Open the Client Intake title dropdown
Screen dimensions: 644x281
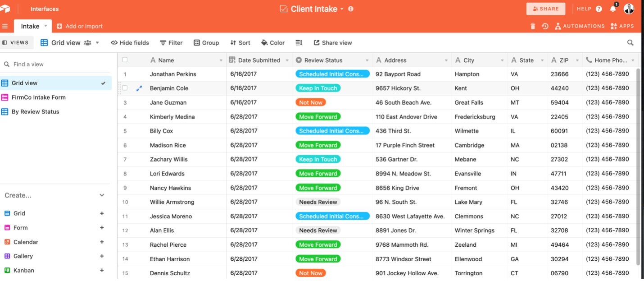tap(342, 9)
